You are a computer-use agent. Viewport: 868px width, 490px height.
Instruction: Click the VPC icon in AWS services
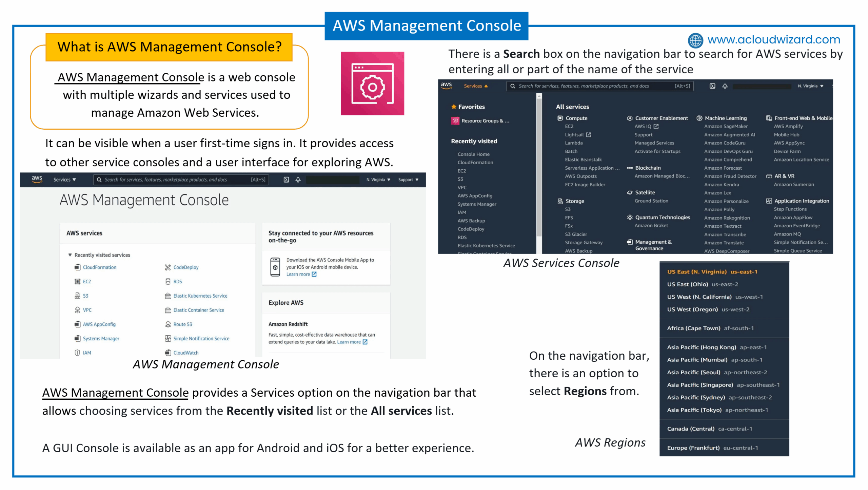(x=77, y=310)
